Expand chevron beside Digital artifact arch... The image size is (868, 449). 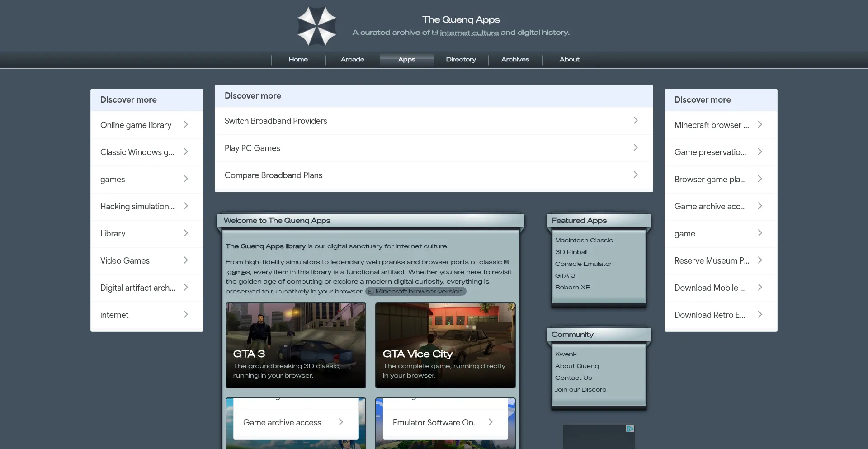tap(186, 287)
